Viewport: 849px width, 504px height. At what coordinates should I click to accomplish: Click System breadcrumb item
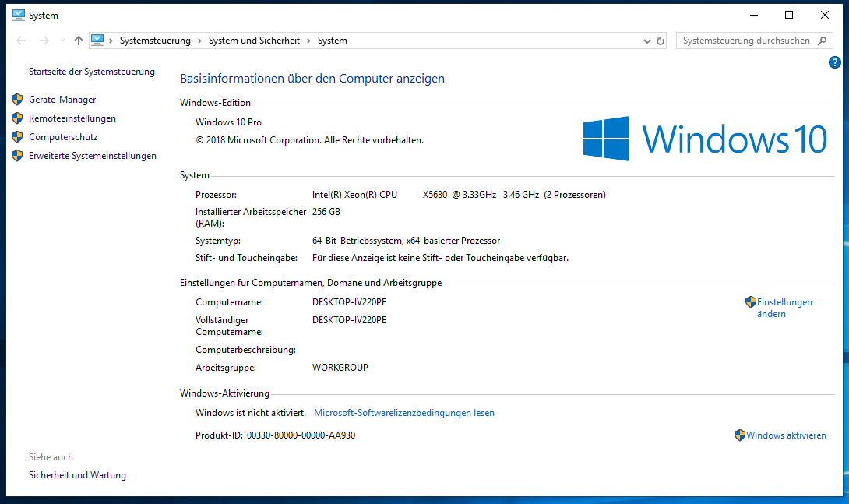pos(333,41)
